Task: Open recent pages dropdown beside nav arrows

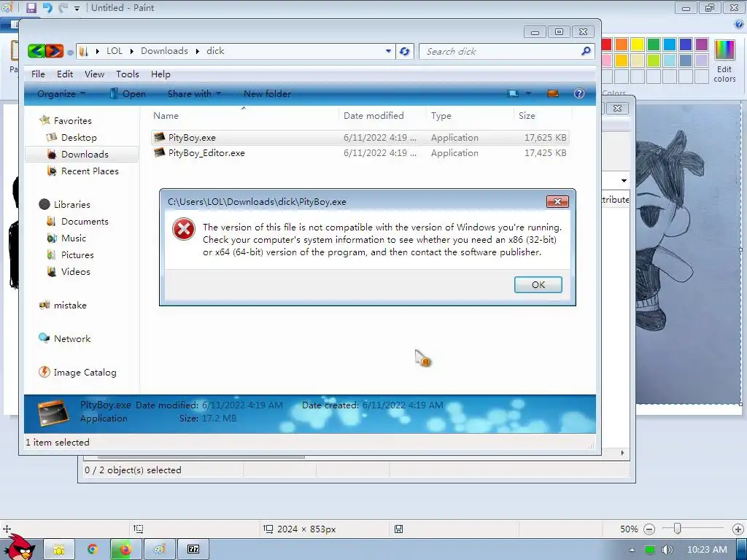Action: [x=70, y=52]
